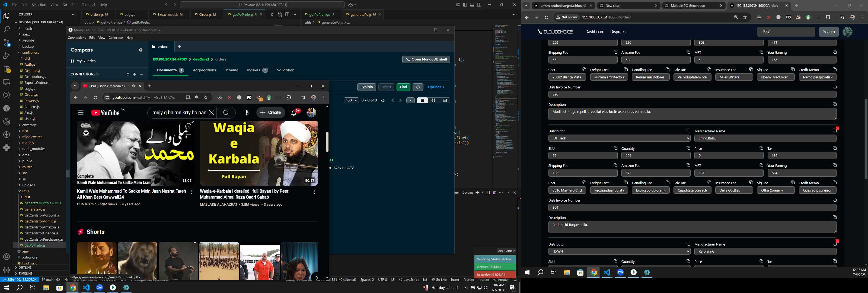Open Waqia-e-Karbala video thumbnail
This screenshot has height=293, width=868.
pos(259,153)
